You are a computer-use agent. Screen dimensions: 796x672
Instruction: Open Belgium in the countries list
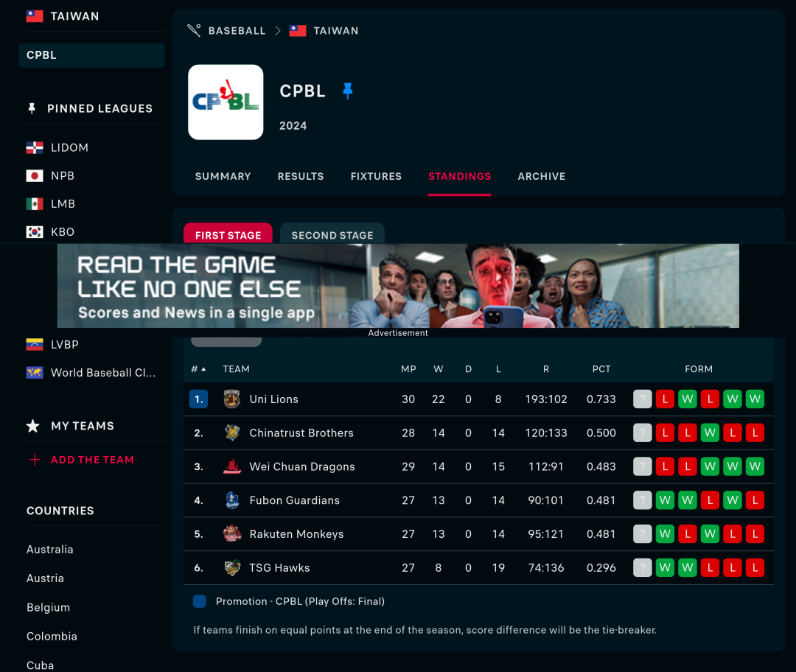coord(48,607)
